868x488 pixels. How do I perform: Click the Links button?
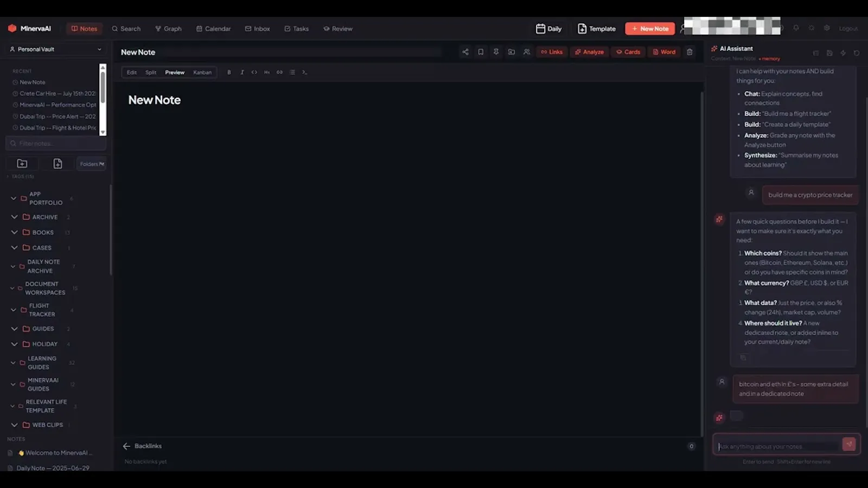click(x=551, y=52)
